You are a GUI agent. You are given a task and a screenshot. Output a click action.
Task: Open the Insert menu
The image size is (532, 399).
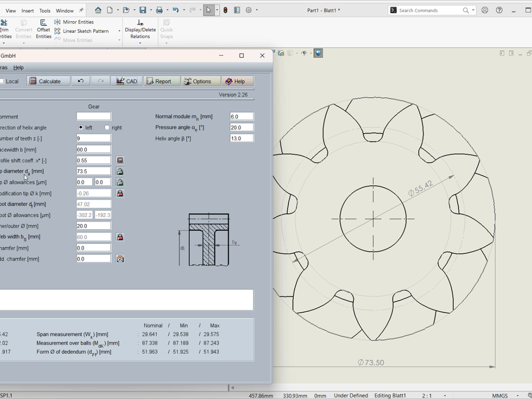click(28, 11)
